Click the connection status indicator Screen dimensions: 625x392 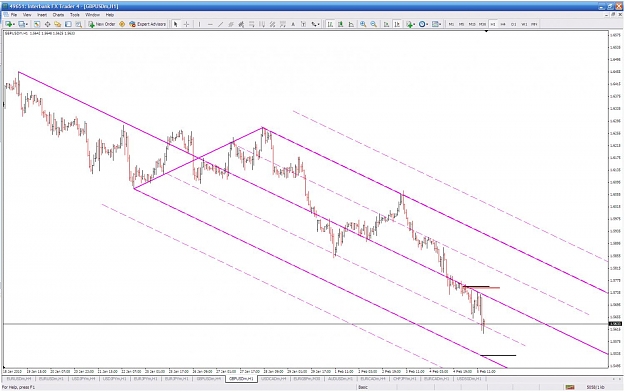pyautogui.click(x=570, y=387)
